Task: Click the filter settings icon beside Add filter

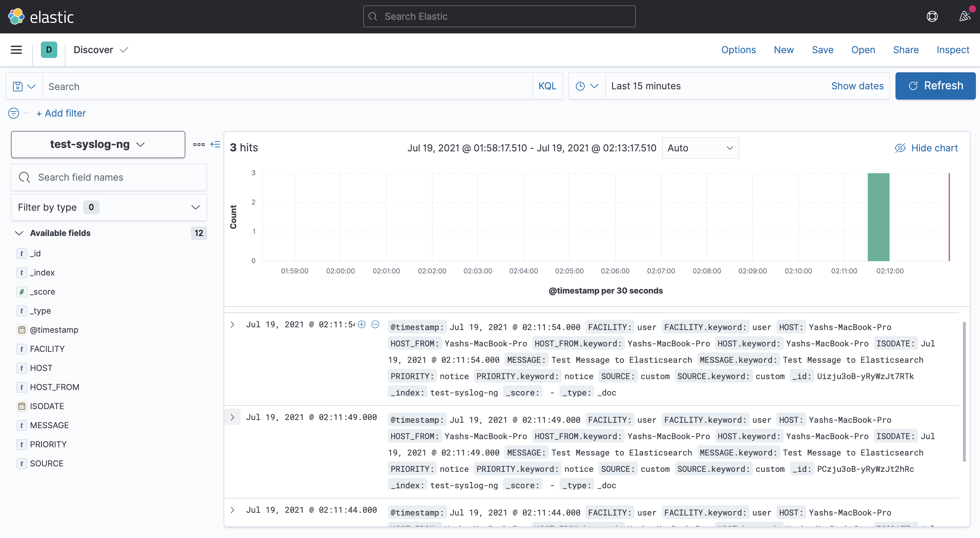Action: pyautogui.click(x=13, y=113)
